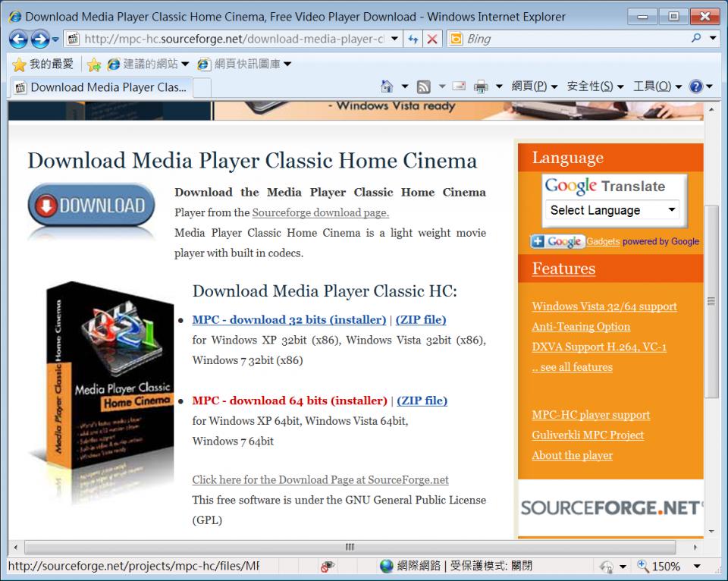Click the Internet Explorer logo in title bar
The image size is (728, 581).
coord(15,17)
